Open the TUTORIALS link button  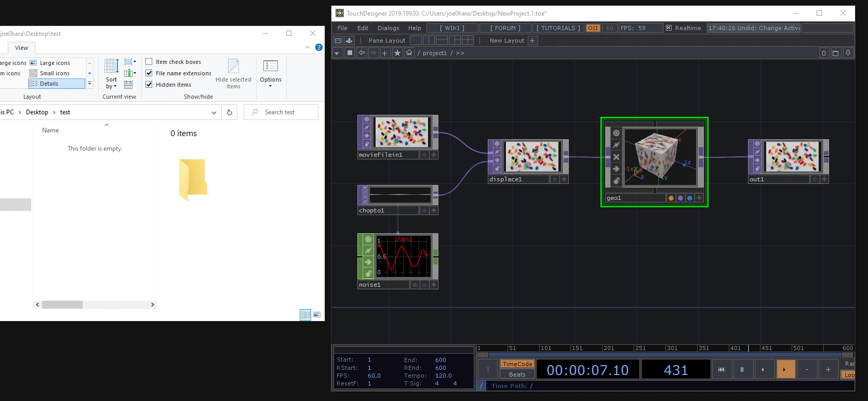pyautogui.click(x=558, y=28)
